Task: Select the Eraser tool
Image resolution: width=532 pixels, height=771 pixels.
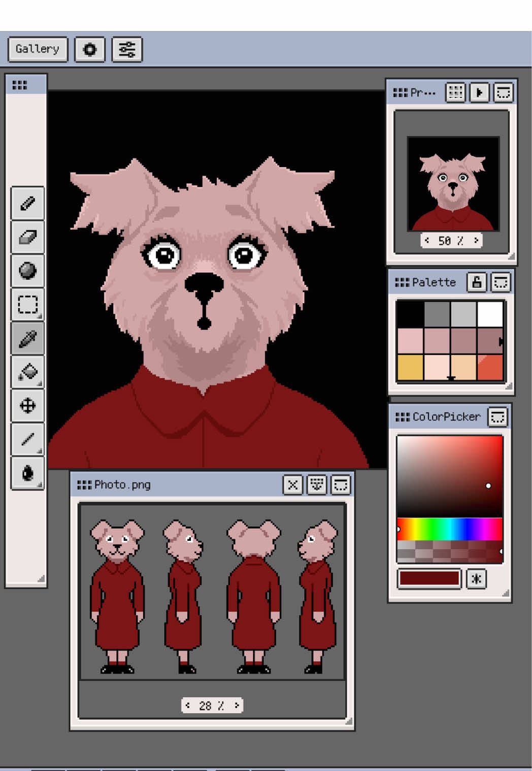Action: point(27,237)
